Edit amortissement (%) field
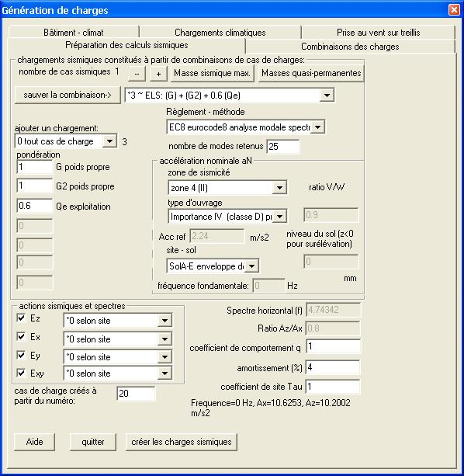Image resolution: width=464 pixels, height=476 pixels. click(x=333, y=367)
